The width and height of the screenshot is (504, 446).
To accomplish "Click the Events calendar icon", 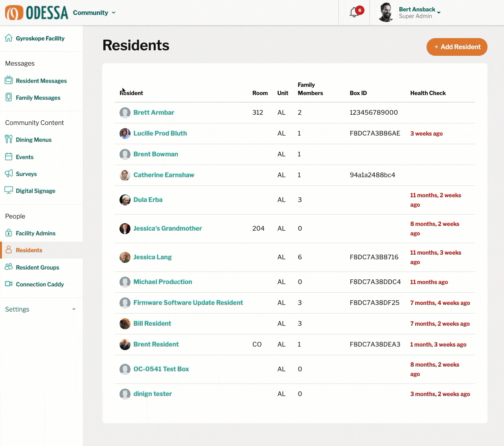I will pos(9,156).
